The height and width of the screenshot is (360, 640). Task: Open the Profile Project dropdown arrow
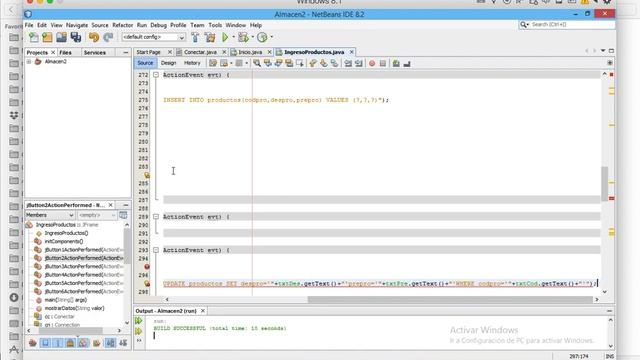(272, 37)
